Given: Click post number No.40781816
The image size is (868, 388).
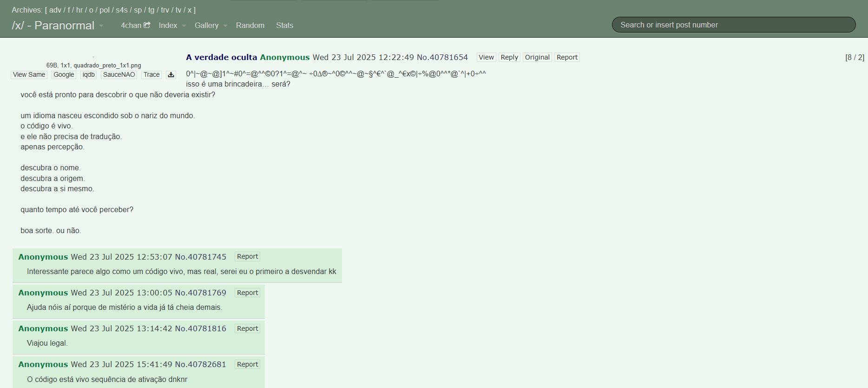Looking at the screenshot, I should [201, 328].
